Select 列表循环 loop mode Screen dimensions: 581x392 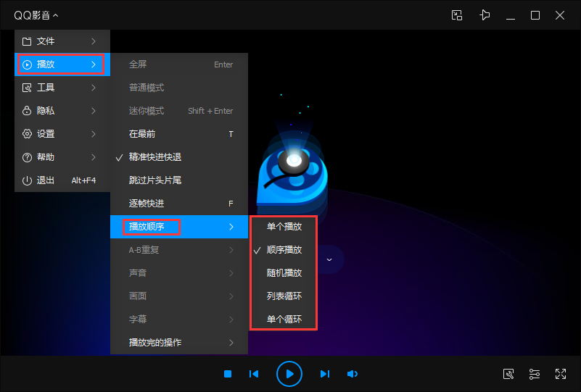(x=284, y=296)
